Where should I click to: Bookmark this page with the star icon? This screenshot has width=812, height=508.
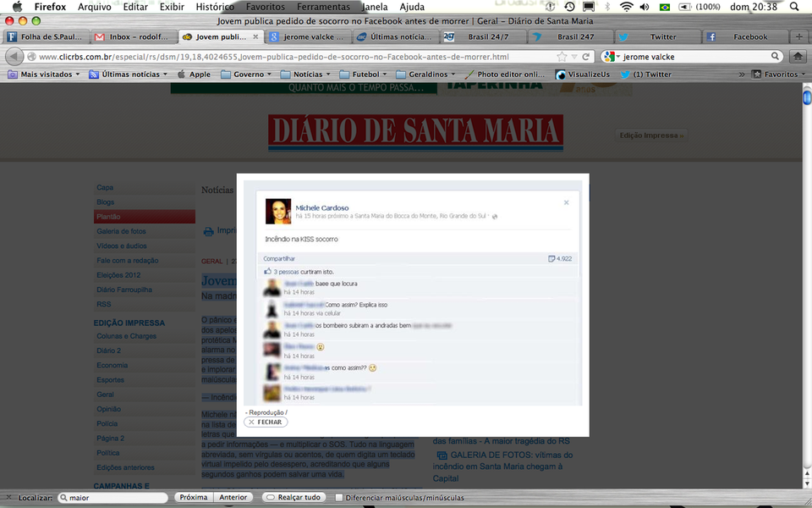click(562, 57)
